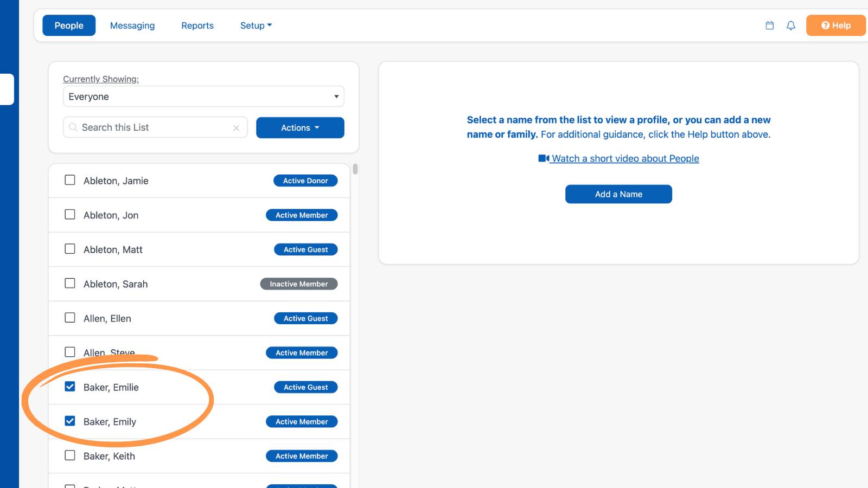Click the Search this List field
Screen dimensions: 868x488
155,127
